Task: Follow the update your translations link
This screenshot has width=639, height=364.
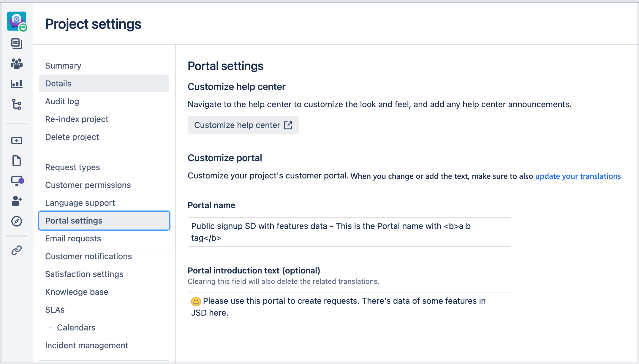Action: pyautogui.click(x=578, y=176)
